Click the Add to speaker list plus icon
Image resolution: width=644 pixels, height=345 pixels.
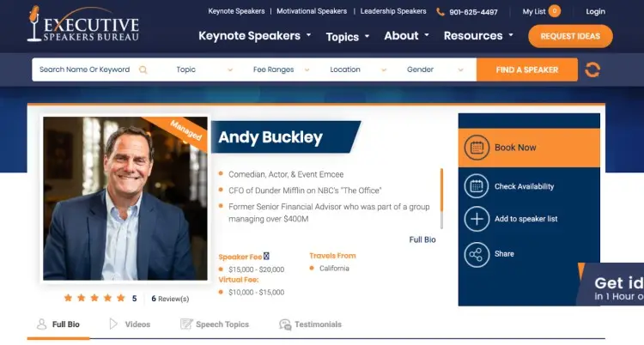click(x=477, y=219)
